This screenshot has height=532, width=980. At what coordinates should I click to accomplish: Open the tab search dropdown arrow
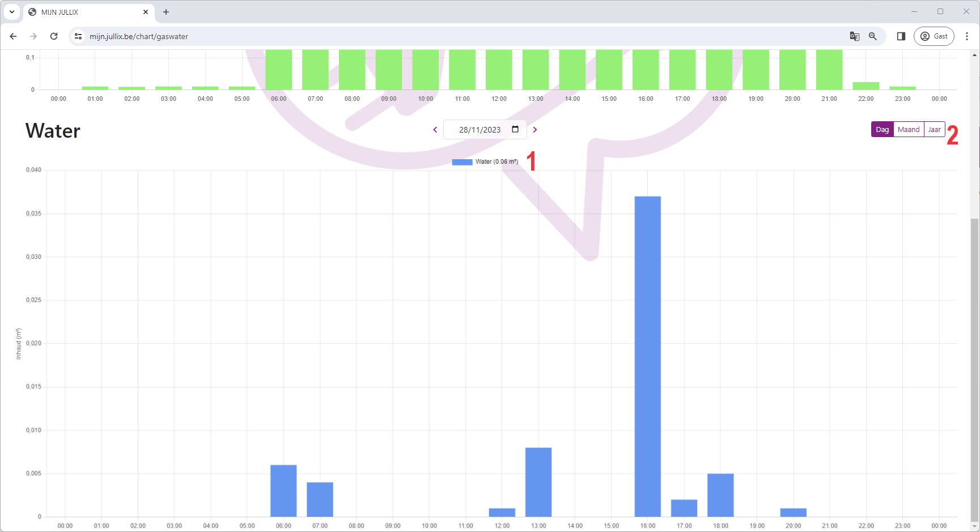12,12
